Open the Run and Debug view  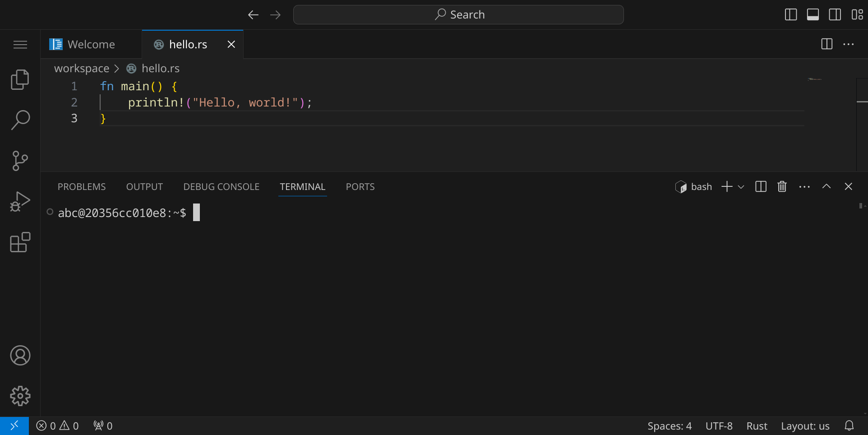click(20, 201)
